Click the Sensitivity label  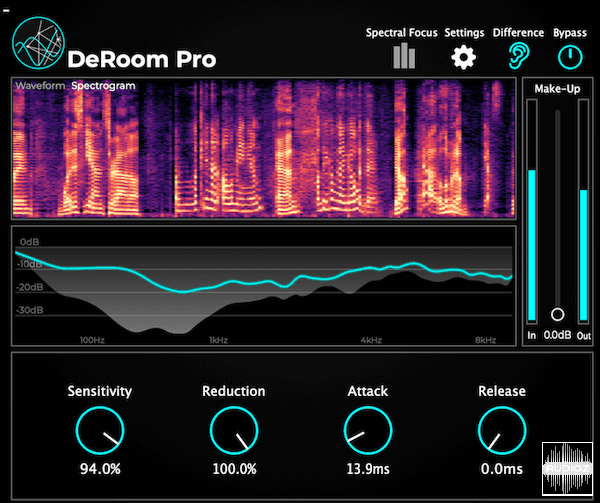[100, 391]
